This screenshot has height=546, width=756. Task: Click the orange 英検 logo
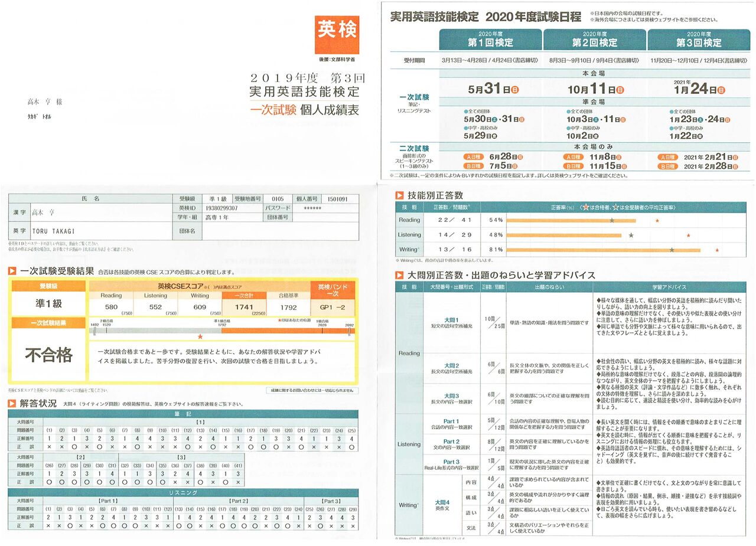(x=337, y=35)
